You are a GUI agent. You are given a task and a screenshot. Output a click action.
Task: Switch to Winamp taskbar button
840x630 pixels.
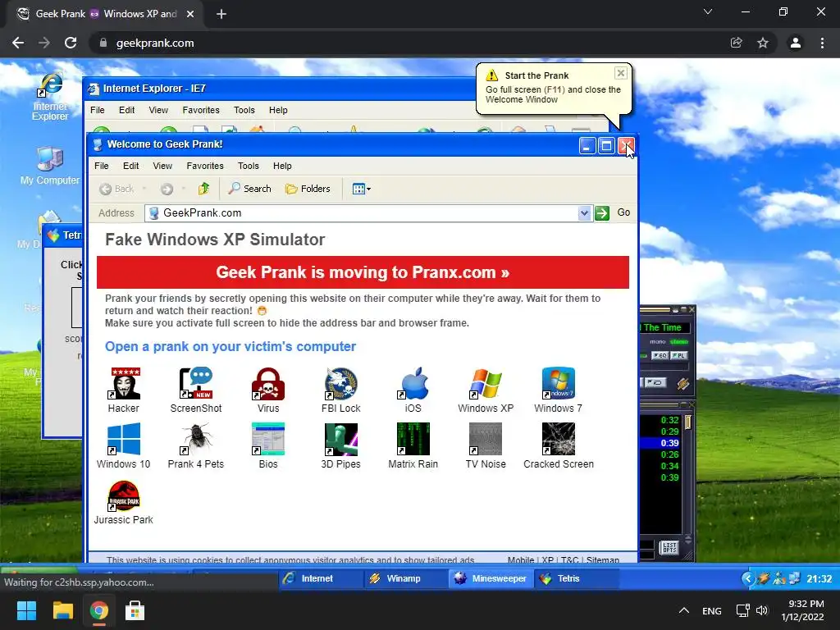405,578
